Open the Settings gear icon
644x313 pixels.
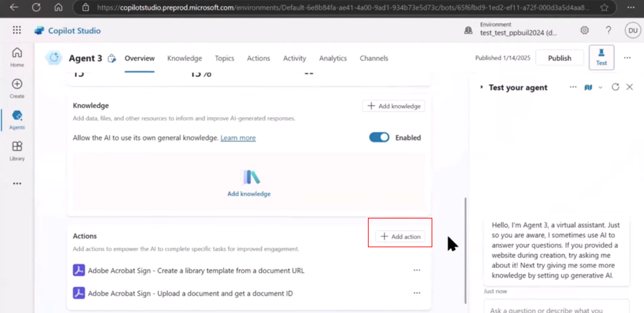584,31
